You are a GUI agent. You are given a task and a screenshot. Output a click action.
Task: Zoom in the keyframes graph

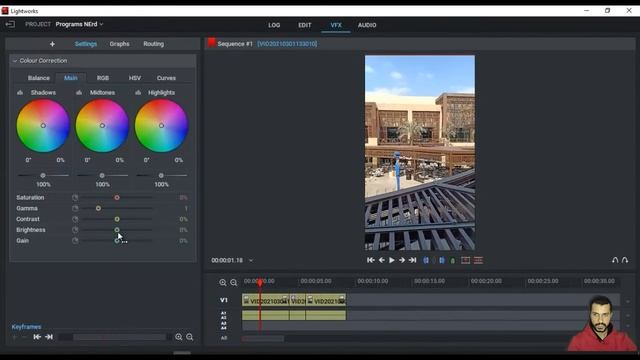pos(179,337)
